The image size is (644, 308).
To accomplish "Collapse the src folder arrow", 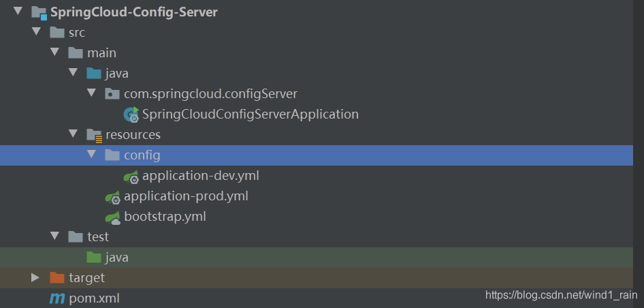I will (36, 31).
